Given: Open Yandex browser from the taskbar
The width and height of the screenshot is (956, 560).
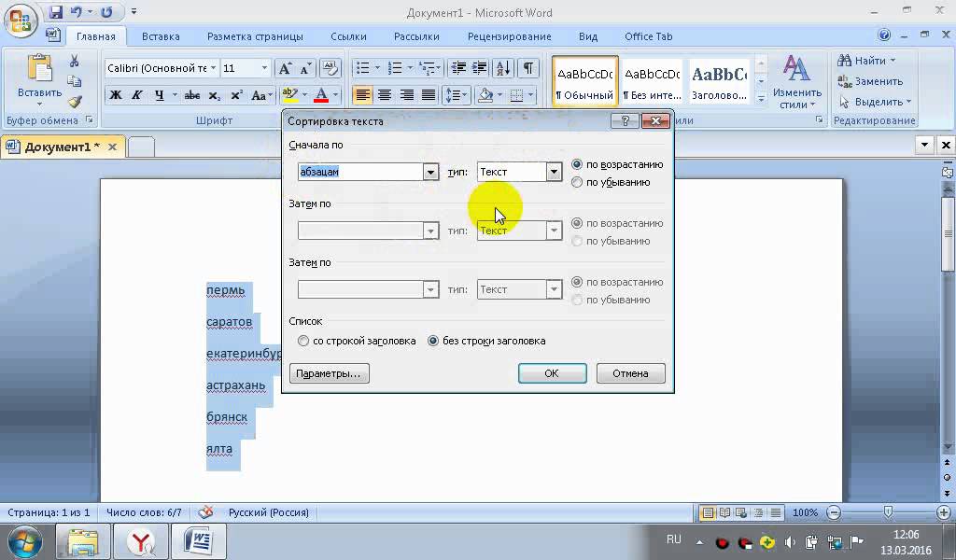Looking at the screenshot, I should click(x=141, y=540).
